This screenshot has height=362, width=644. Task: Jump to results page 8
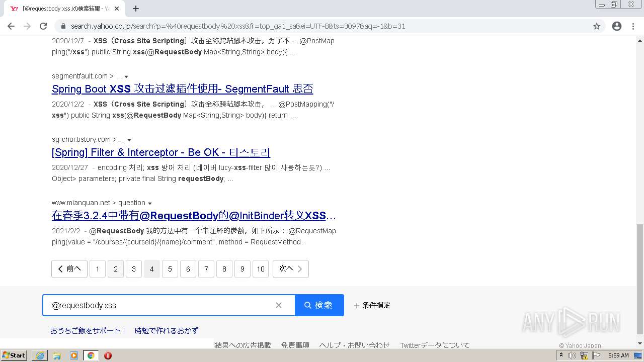point(224,269)
